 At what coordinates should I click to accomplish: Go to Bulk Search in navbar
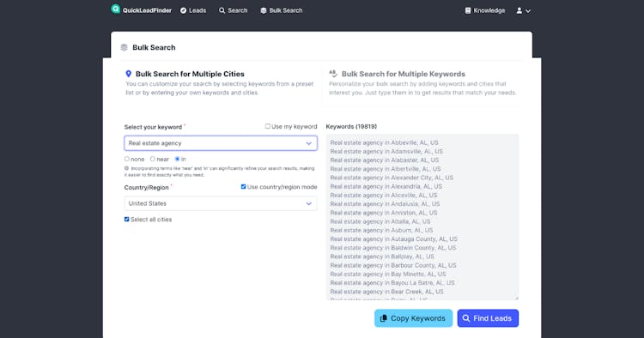(x=282, y=10)
